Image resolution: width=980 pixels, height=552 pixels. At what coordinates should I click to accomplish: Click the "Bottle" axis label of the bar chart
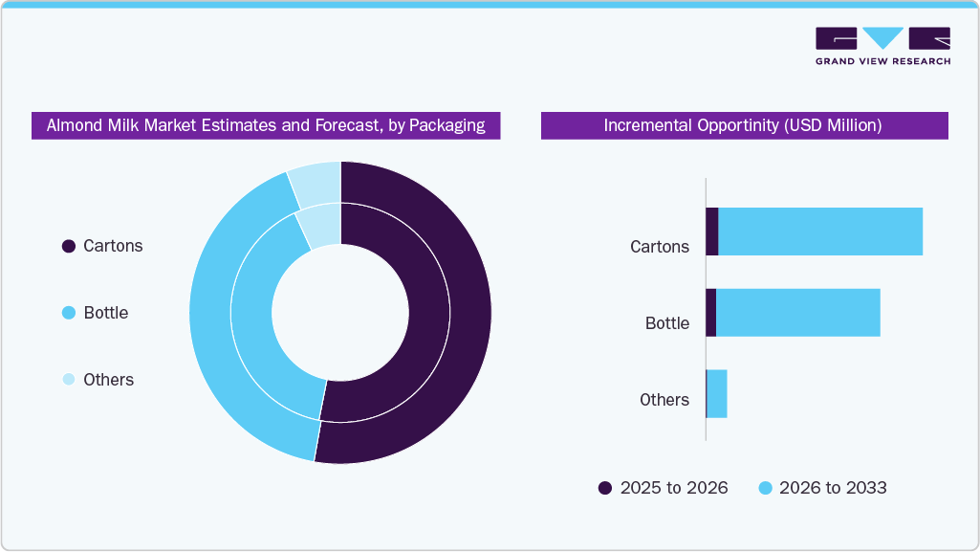point(666,323)
